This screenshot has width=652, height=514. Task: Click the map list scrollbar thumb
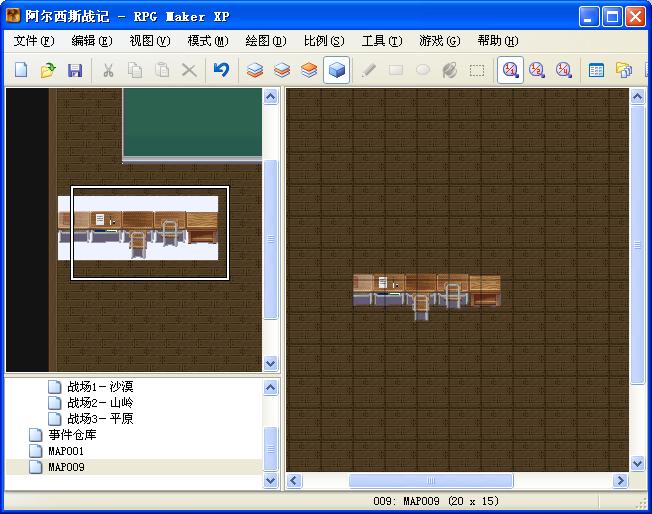click(x=271, y=449)
